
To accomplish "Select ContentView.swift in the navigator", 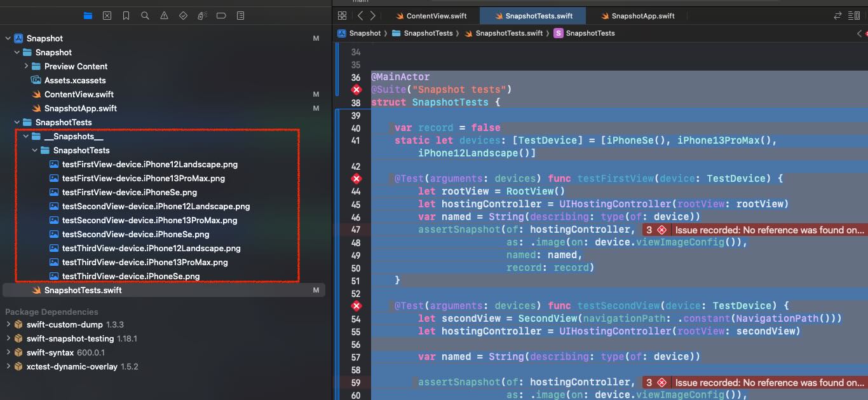I will [x=72, y=94].
